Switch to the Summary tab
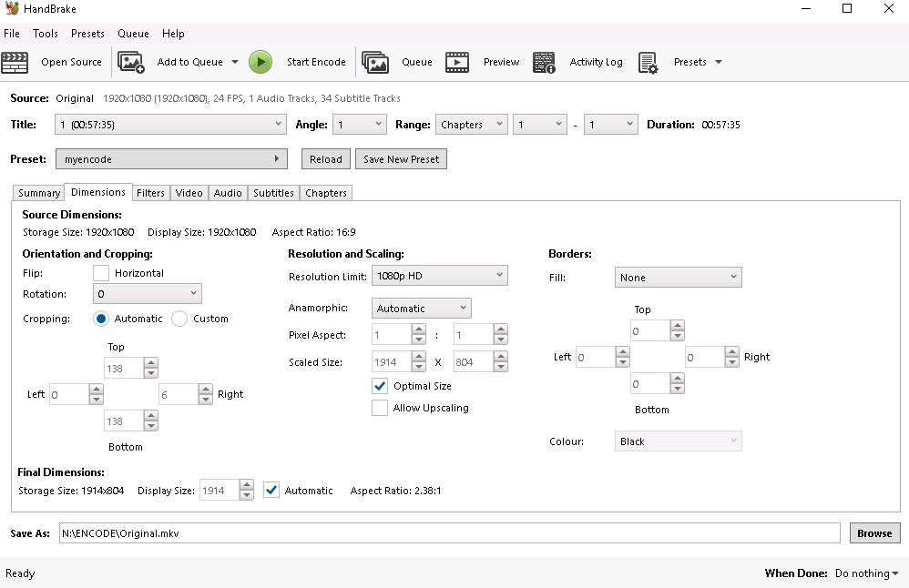This screenshot has height=588, width=909. click(39, 193)
